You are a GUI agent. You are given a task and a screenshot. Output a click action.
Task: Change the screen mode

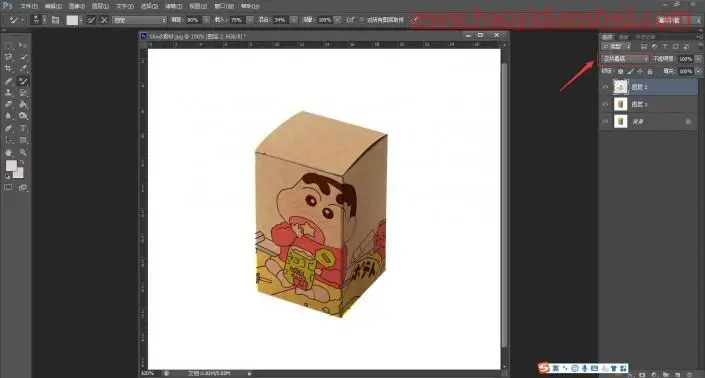coord(23,187)
